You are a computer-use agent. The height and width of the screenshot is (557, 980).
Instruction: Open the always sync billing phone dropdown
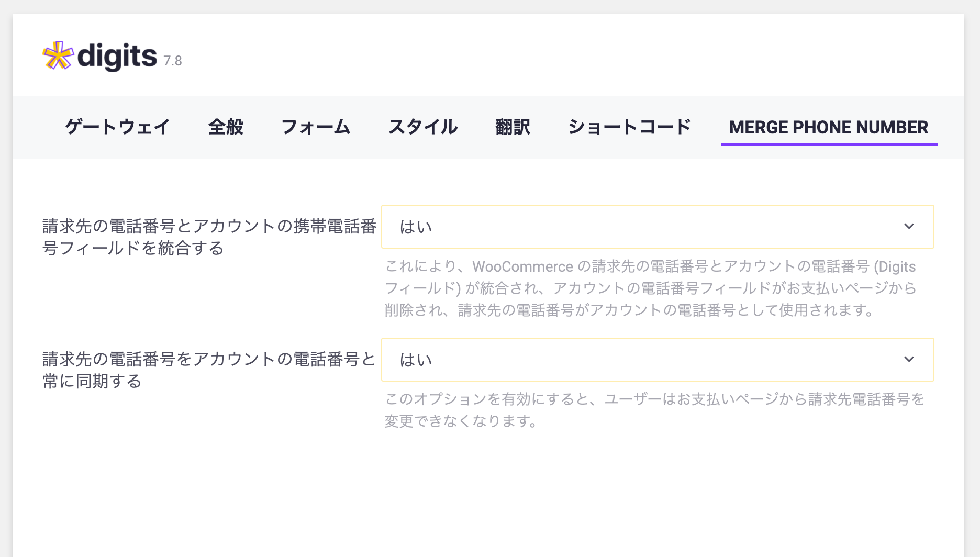[x=658, y=360]
